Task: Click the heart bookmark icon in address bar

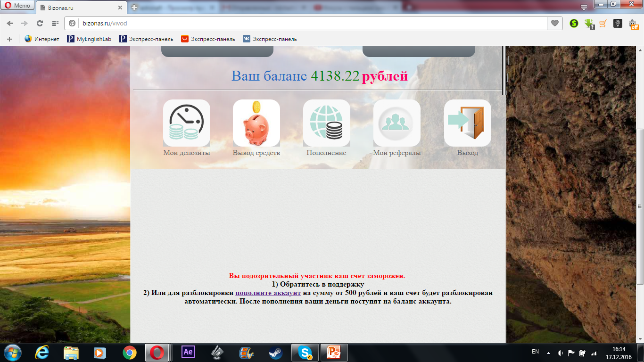Action: point(555,23)
